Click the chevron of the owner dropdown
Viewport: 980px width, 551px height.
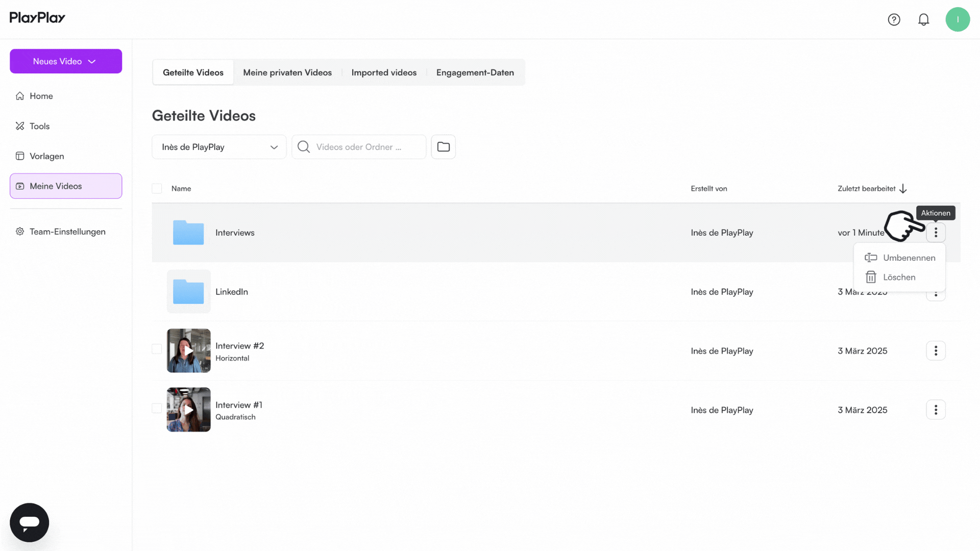pyautogui.click(x=274, y=147)
